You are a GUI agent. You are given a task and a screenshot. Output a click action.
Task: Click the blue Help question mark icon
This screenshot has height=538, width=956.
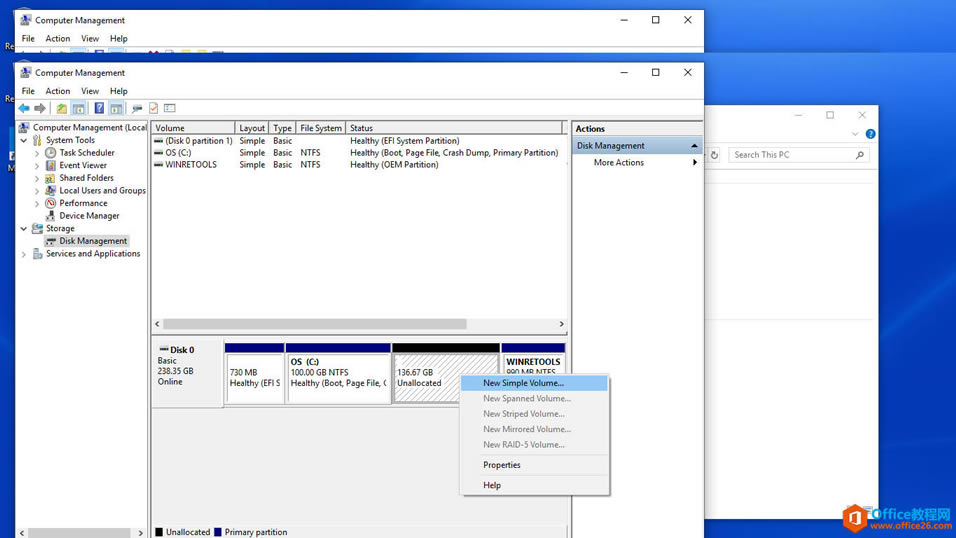tap(99, 108)
